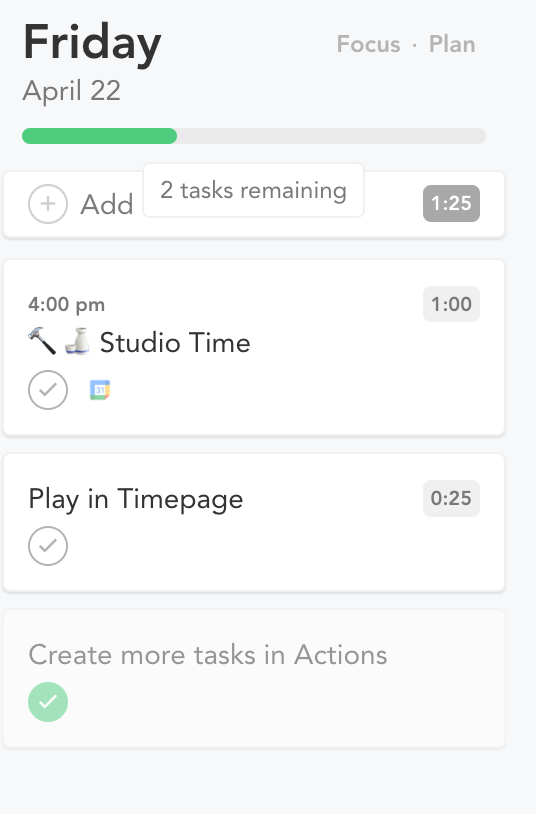This screenshot has height=814, width=536.
Task: Click the sake bottle emoji in Studio Time
Action: tap(77, 341)
